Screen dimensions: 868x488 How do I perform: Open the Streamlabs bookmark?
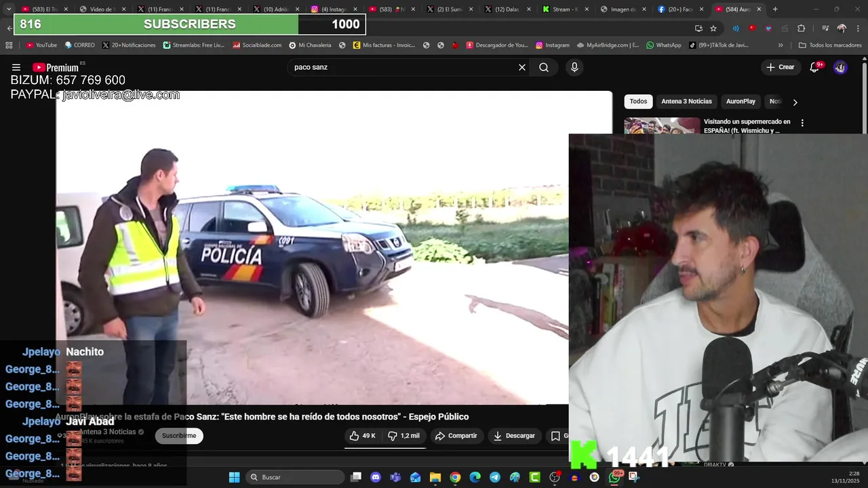pos(194,45)
